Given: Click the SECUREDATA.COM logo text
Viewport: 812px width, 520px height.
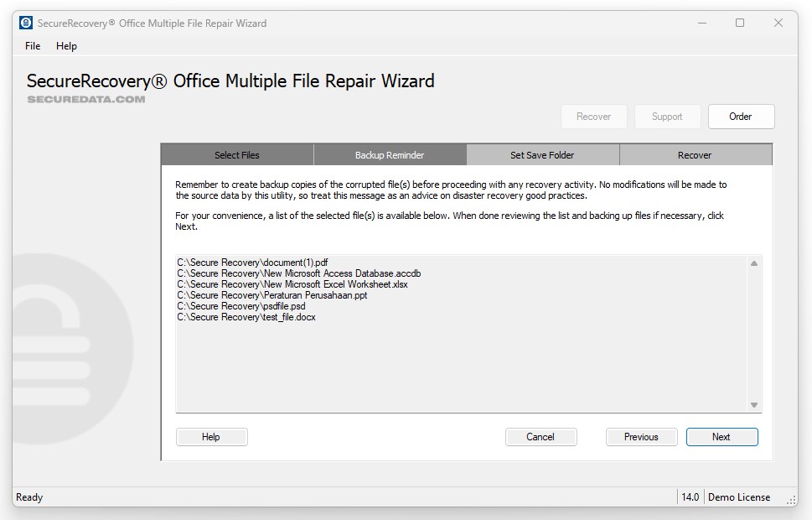Looking at the screenshot, I should coord(86,99).
